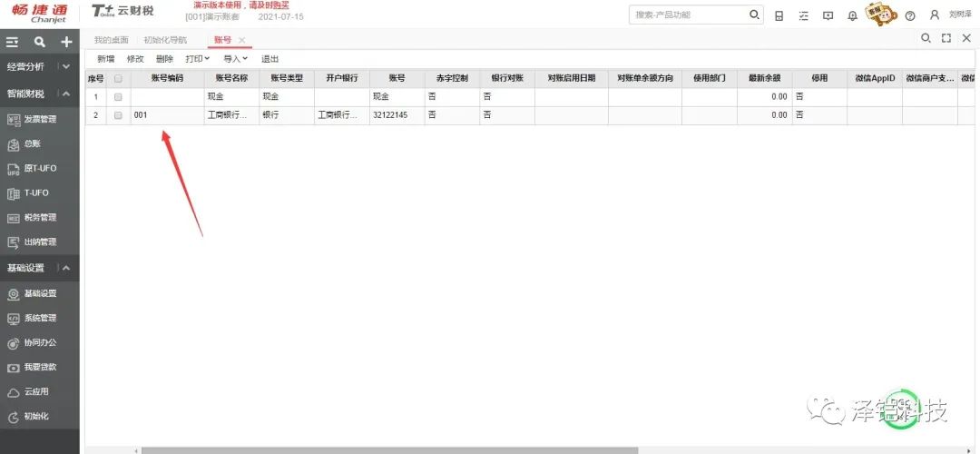
Task: Click the 开户银行 column header
Action: click(342, 78)
